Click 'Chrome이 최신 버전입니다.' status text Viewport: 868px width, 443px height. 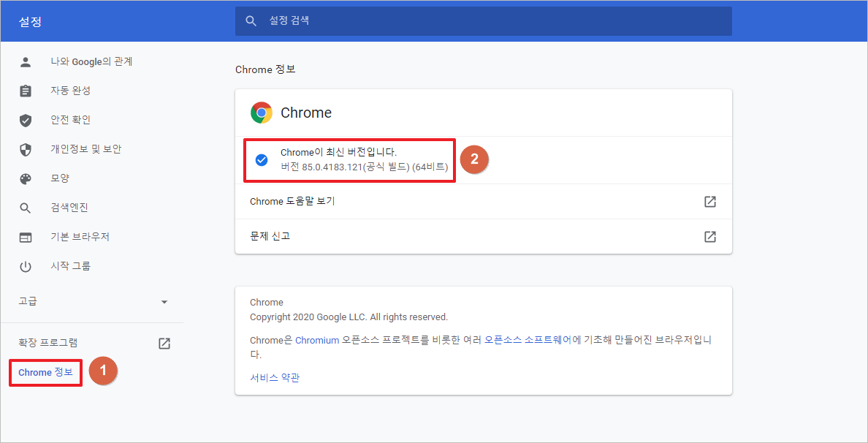pyautogui.click(x=339, y=152)
